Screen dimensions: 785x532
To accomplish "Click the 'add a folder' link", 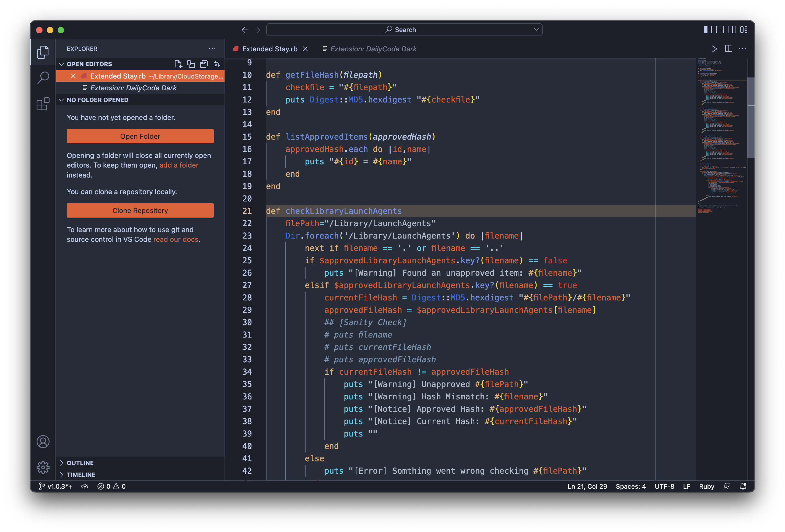I will pos(179,165).
